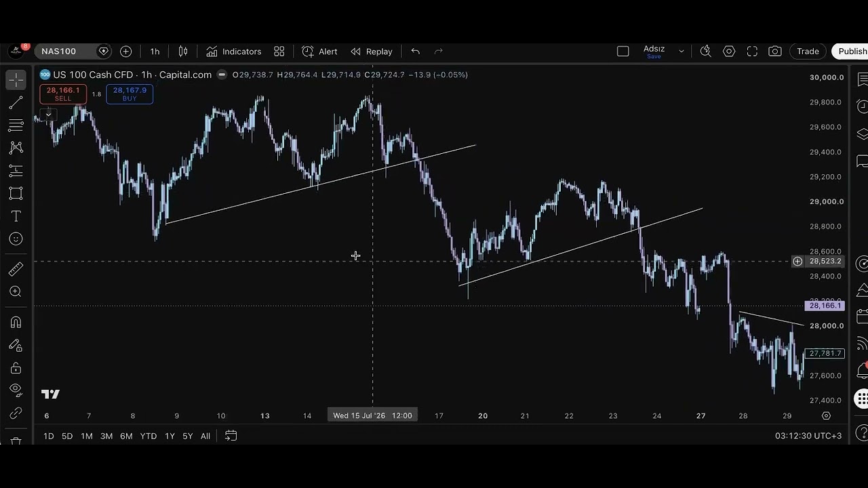The image size is (868, 488).
Task: Open the Fibonacci and Gann tools
Action: tap(16, 125)
